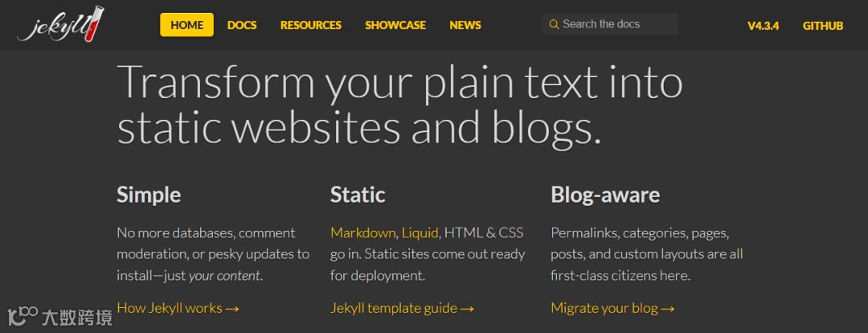Image resolution: width=868 pixels, height=333 pixels.
Task: Click the V4.3.4 version link
Action: point(763,26)
